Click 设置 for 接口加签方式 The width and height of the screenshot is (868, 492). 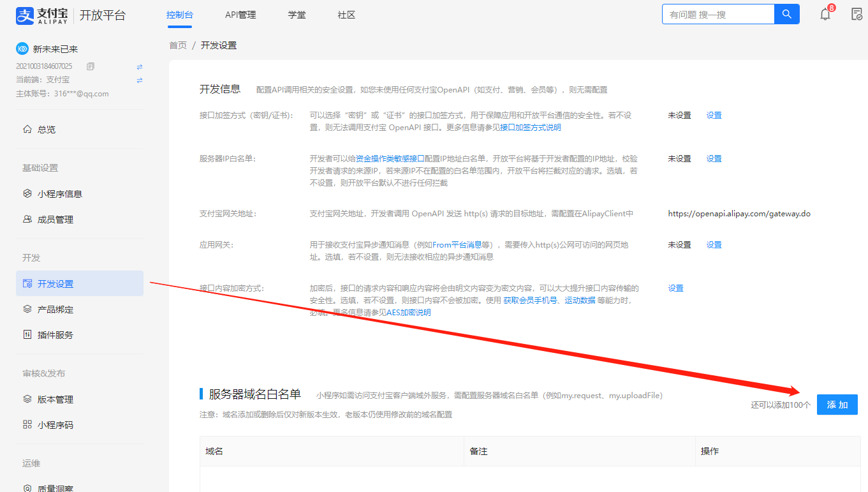click(x=714, y=116)
